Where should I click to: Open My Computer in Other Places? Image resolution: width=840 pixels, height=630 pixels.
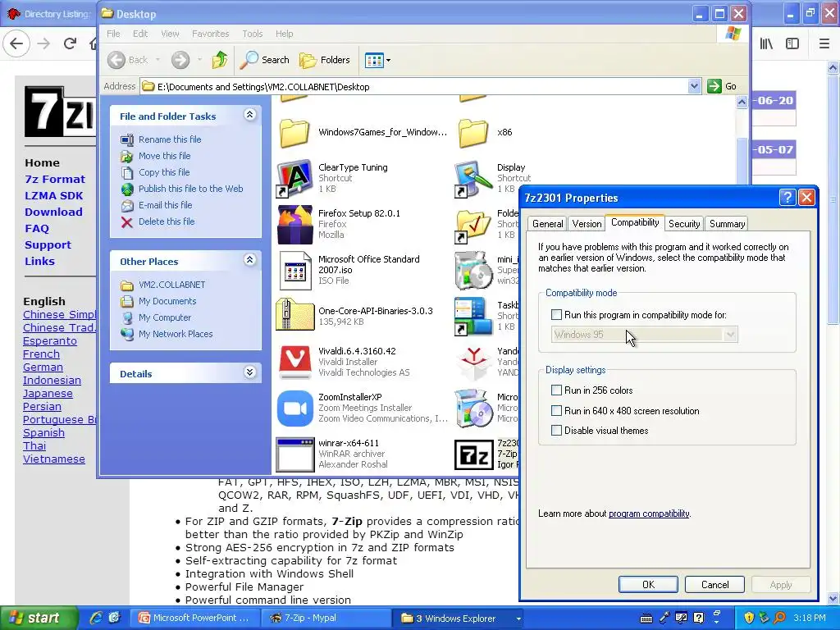pos(164,317)
